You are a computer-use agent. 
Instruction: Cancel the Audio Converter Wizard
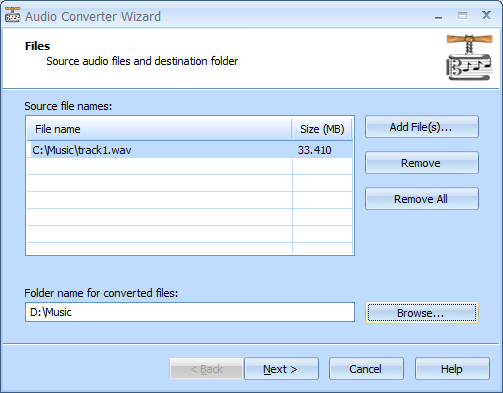pos(366,369)
